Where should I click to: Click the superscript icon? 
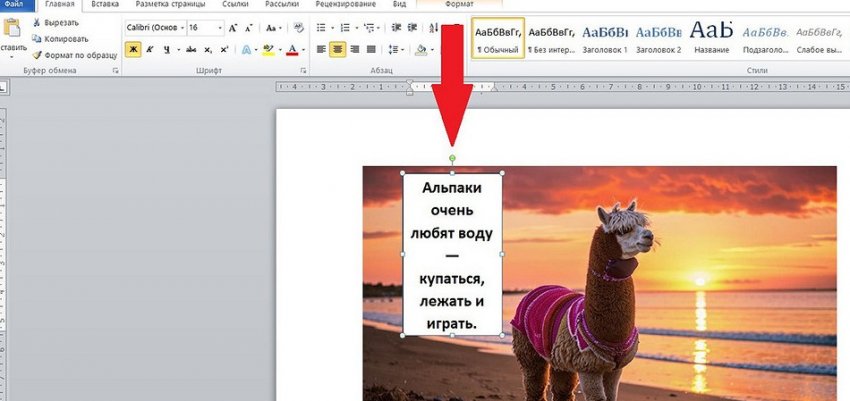[224, 49]
